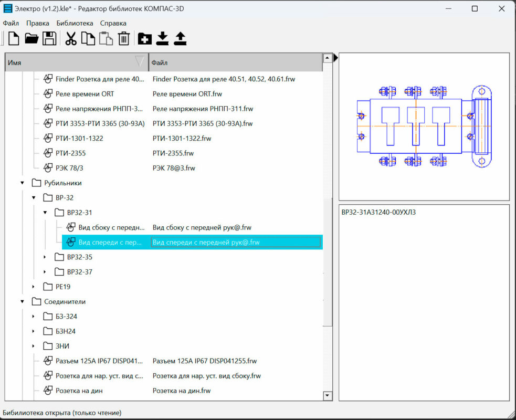Open the Файл menu
This screenshot has height=420, width=516.
(11, 23)
